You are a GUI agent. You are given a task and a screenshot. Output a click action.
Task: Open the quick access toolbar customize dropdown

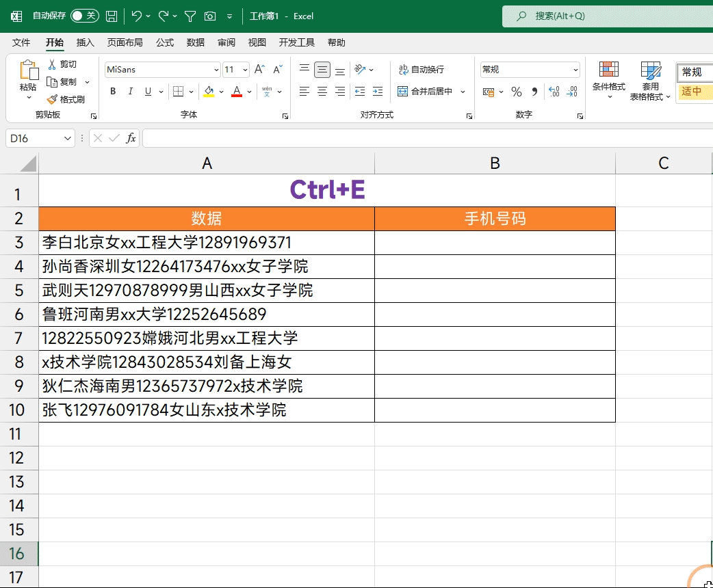[230, 17]
